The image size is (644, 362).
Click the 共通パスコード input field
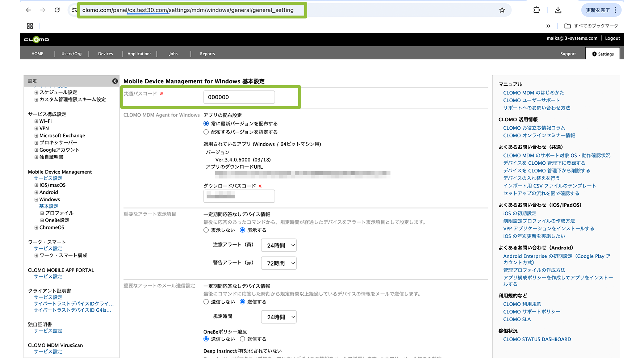point(239,97)
